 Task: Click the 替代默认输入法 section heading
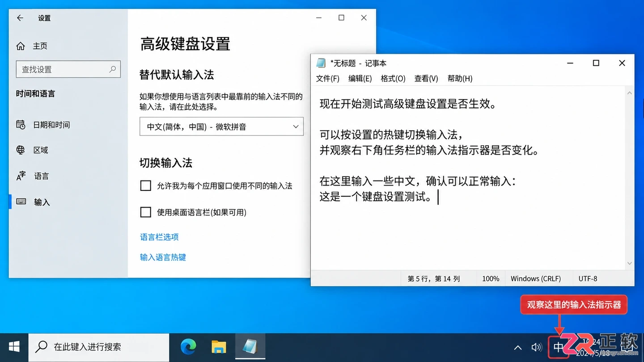pos(177,75)
